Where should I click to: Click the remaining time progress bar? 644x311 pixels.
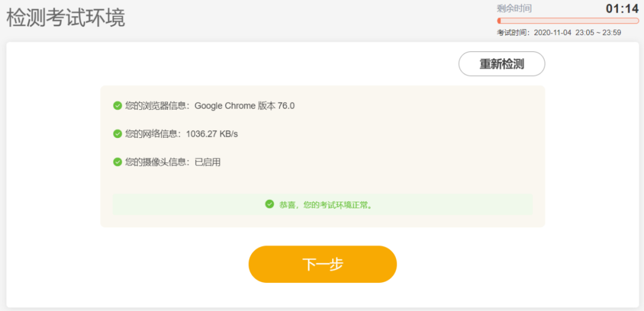pos(559,21)
